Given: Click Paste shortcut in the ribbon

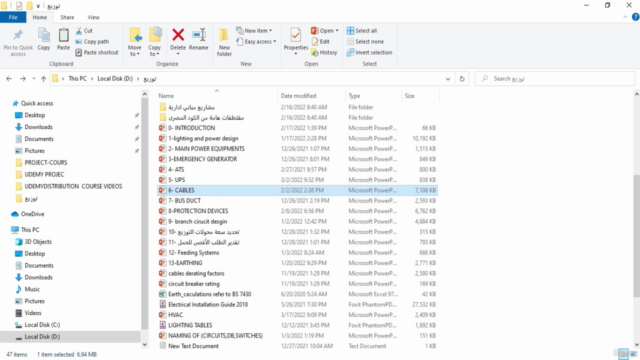Looking at the screenshot, I should pyautogui.click(x=97, y=52).
